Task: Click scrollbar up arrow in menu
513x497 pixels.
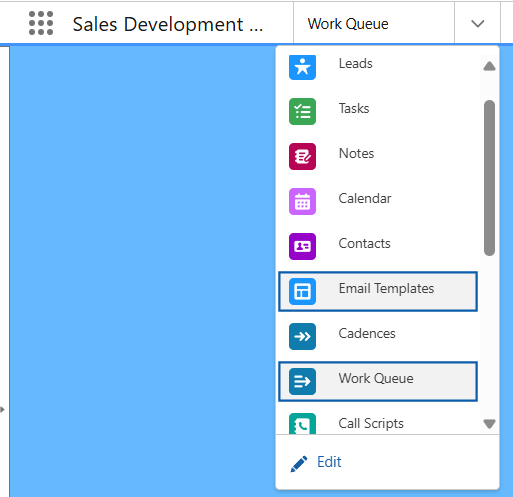Action: click(x=489, y=66)
